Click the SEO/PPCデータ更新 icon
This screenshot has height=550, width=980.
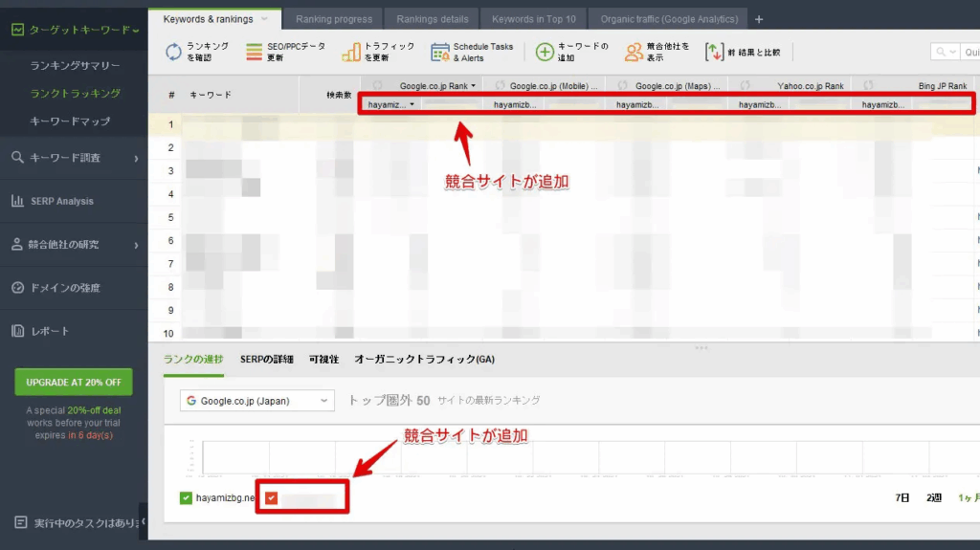click(254, 52)
